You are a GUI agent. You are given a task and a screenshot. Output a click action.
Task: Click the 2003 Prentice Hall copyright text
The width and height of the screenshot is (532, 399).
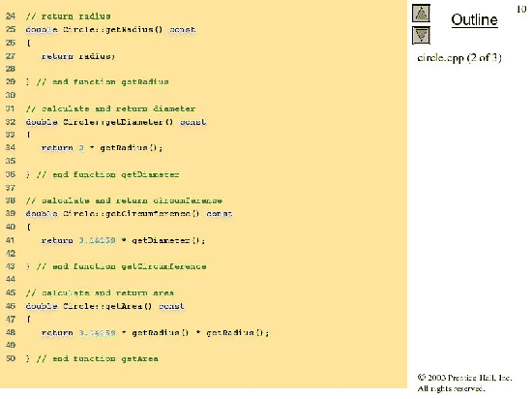464,378
